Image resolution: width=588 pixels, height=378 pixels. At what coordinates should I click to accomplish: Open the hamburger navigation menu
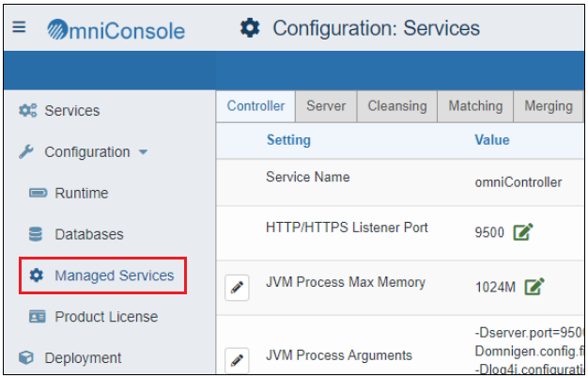19,27
